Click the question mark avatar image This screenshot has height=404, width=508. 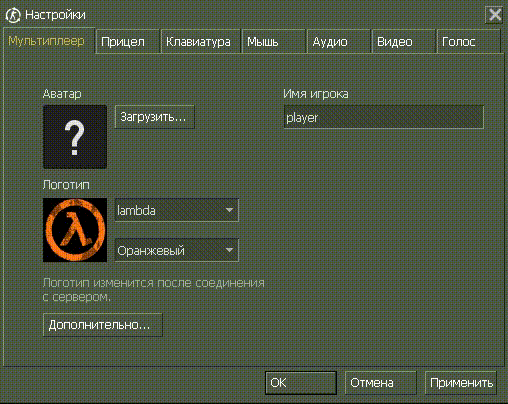point(75,137)
